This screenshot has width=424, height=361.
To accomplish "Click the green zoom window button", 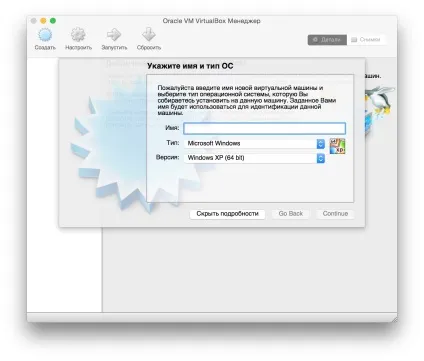I will click(53, 21).
